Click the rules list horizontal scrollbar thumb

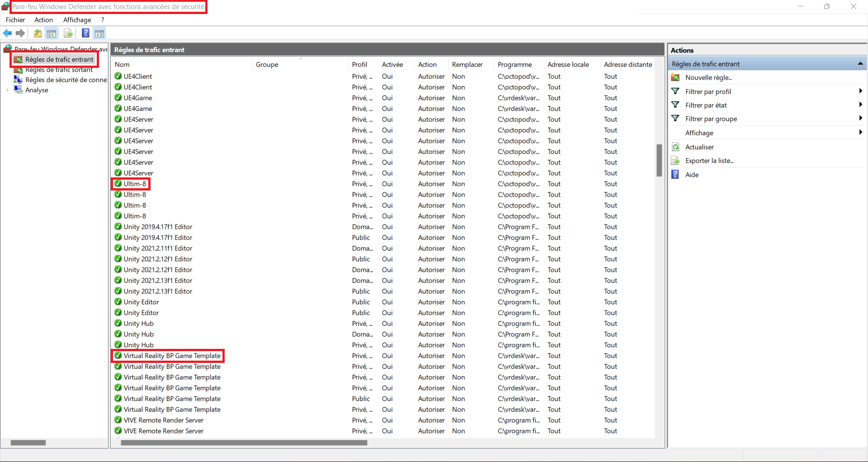(244, 443)
